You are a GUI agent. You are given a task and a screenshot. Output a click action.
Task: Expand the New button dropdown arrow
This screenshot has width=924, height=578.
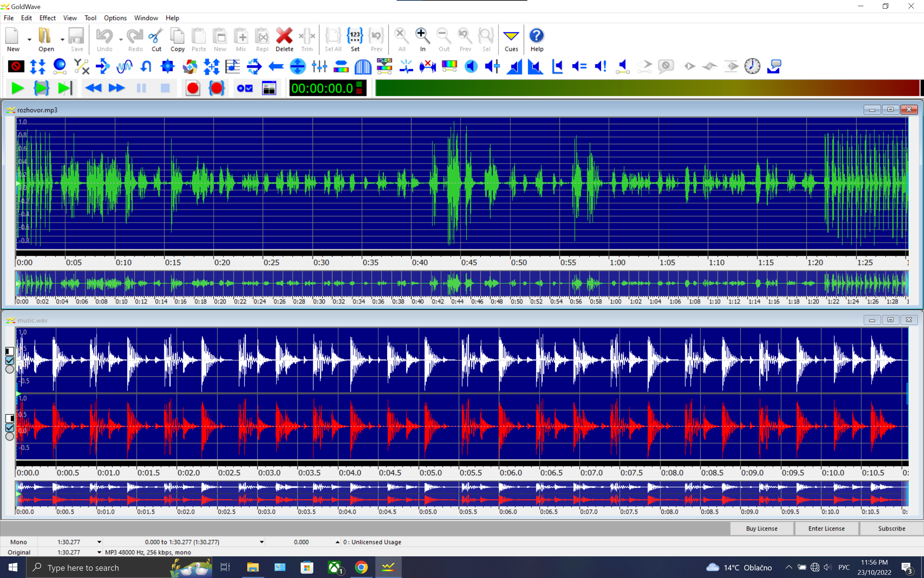coord(29,39)
